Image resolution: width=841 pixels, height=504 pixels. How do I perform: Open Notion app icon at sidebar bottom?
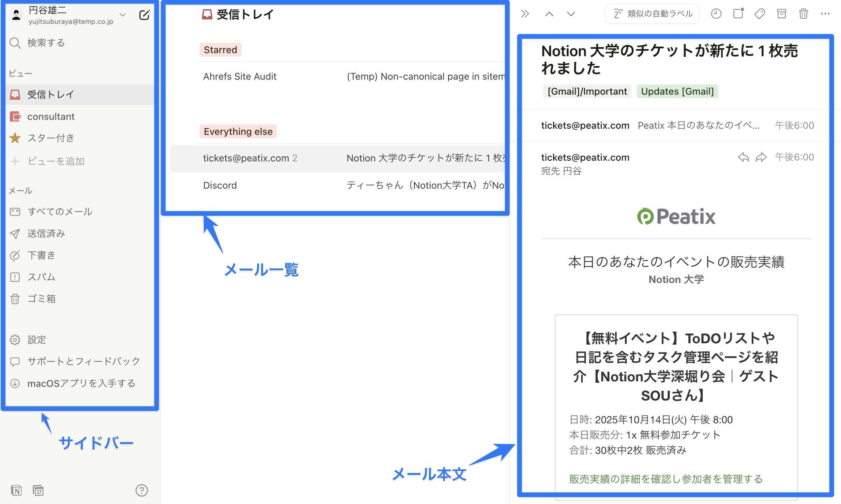point(16,490)
